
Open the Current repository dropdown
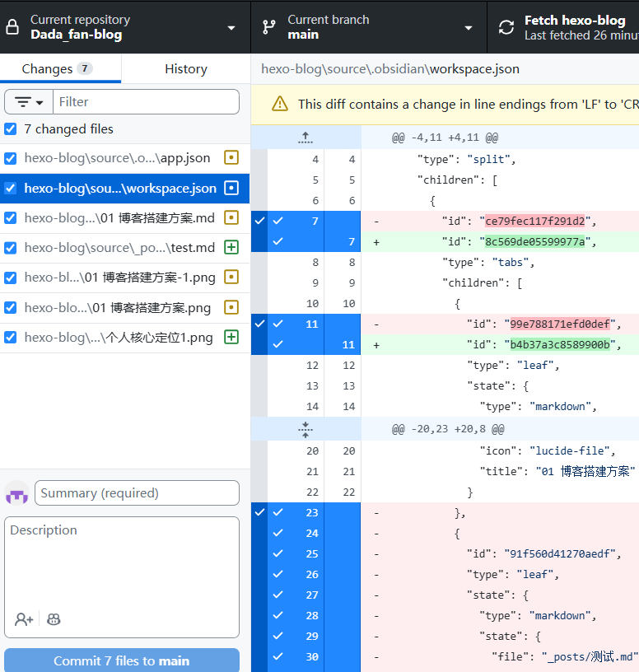click(125, 27)
